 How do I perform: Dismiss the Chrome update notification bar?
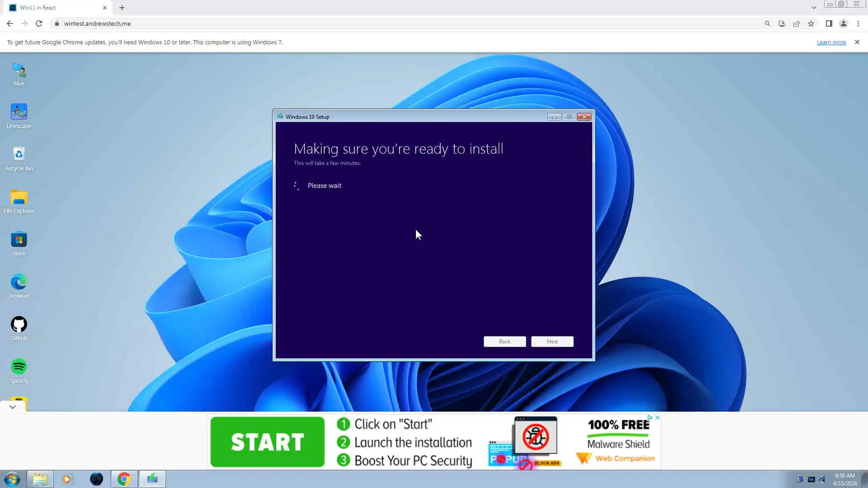(857, 42)
